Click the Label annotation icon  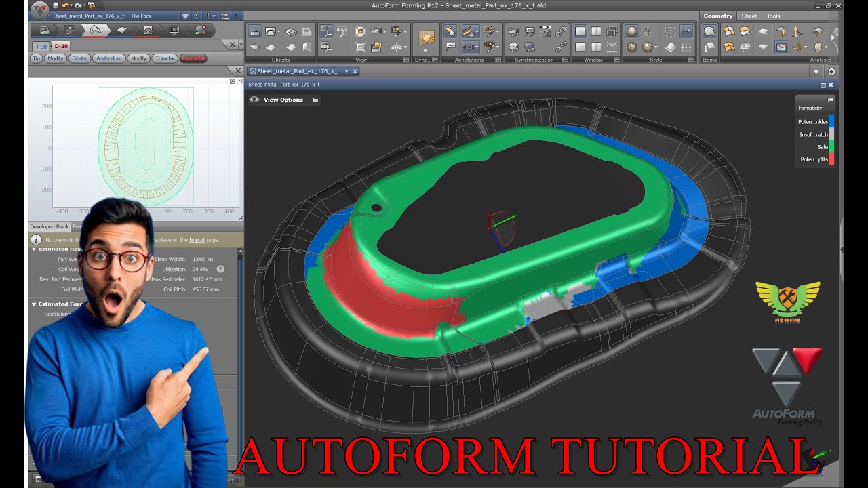450,47
